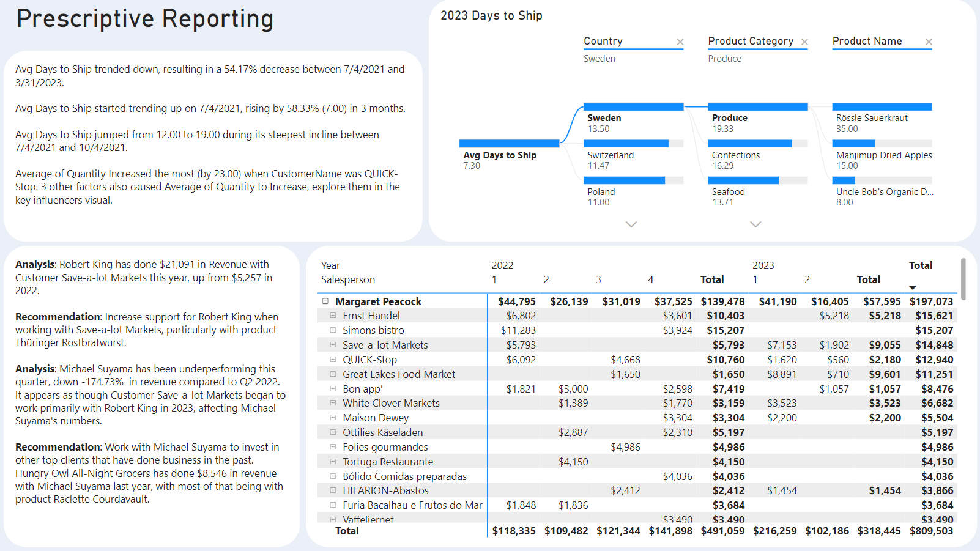Select the Rössle Sauerkraut product node
The height and width of the screenshot is (551, 980).
[x=882, y=118]
